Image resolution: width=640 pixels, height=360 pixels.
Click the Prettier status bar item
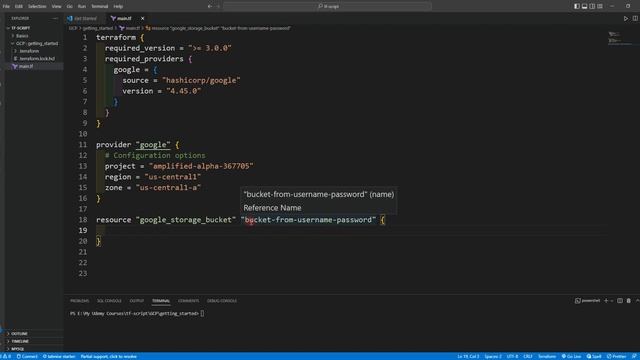(616, 356)
